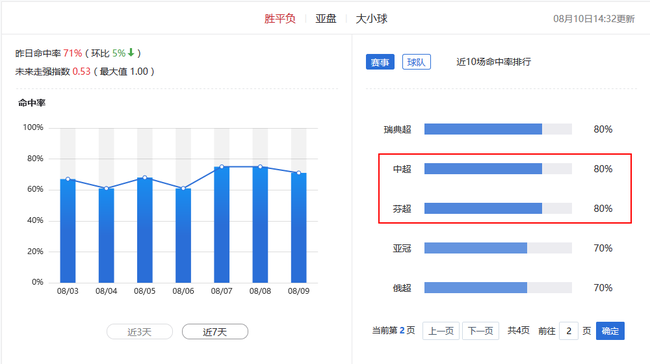
Task: Go to next page 下一页
Action: [480, 331]
